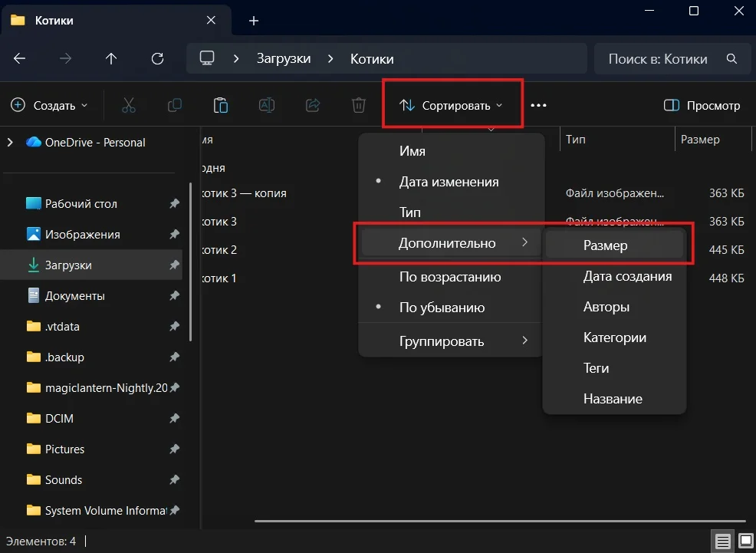Viewport: 756px width, 553px height.
Task: Open the Сортировать dropdown
Action: (451, 105)
